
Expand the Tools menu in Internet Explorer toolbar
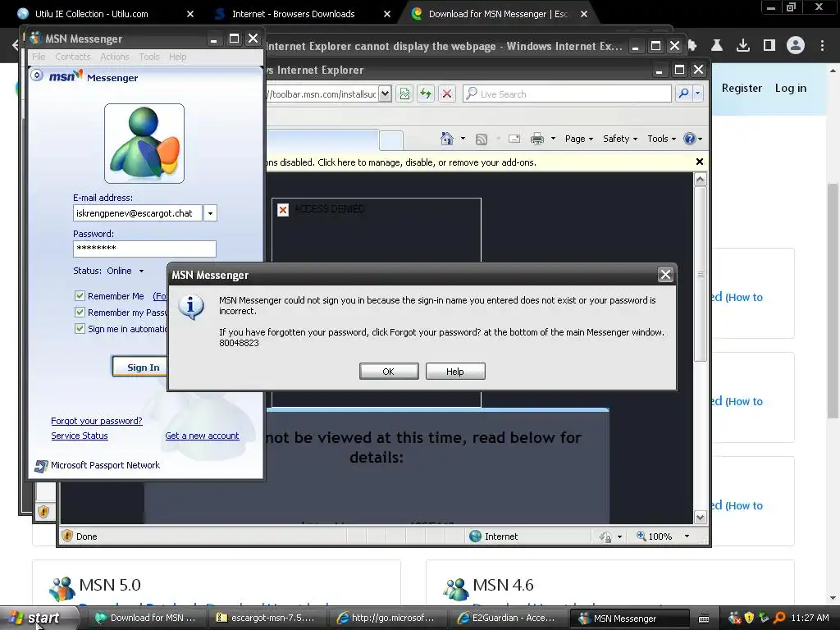coord(662,139)
